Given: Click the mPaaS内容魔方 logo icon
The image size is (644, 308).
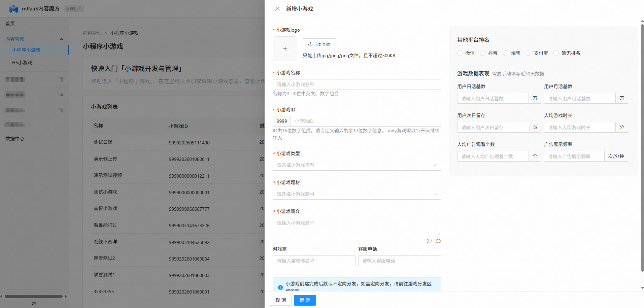Looking at the screenshot, I should click(x=13, y=9).
